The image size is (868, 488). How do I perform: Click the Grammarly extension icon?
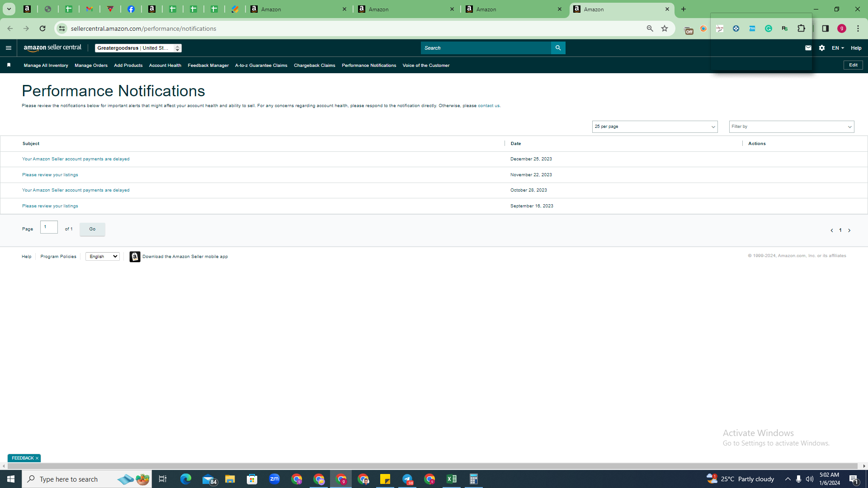point(769,28)
